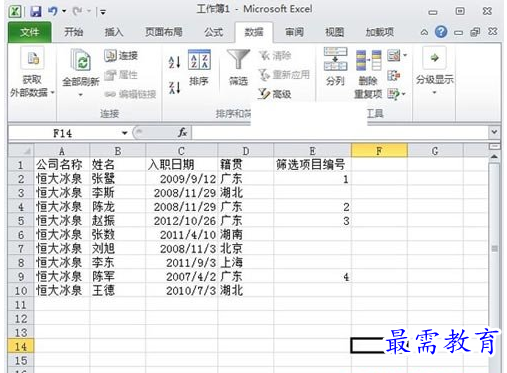The height and width of the screenshot is (373, 507).
Task: Switch to the 审阅 tab
Action: 294,32
